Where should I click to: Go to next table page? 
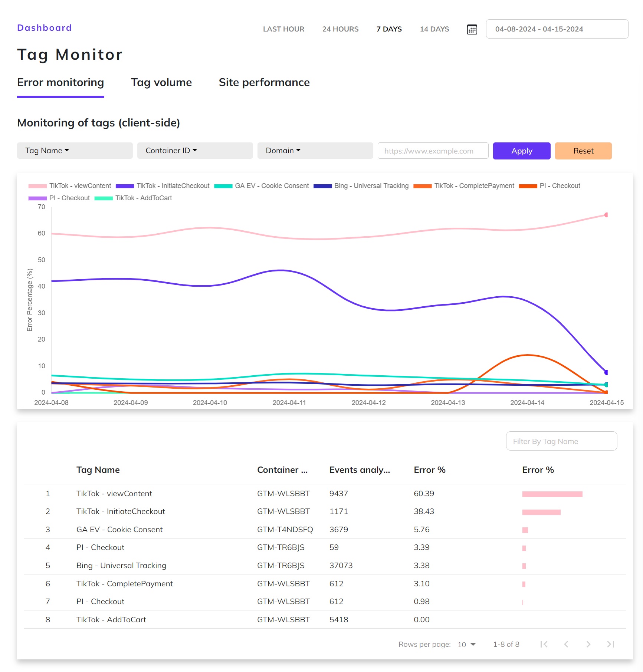588,644
